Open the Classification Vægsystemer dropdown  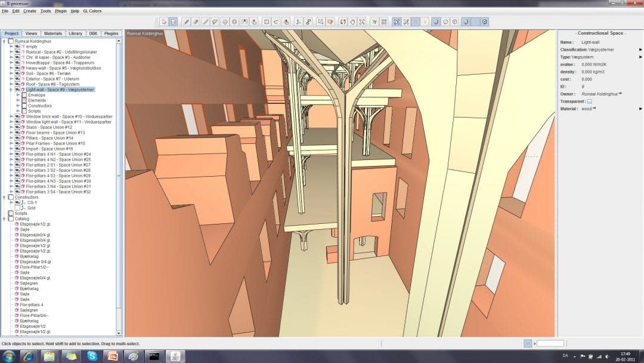coord(641,50)
